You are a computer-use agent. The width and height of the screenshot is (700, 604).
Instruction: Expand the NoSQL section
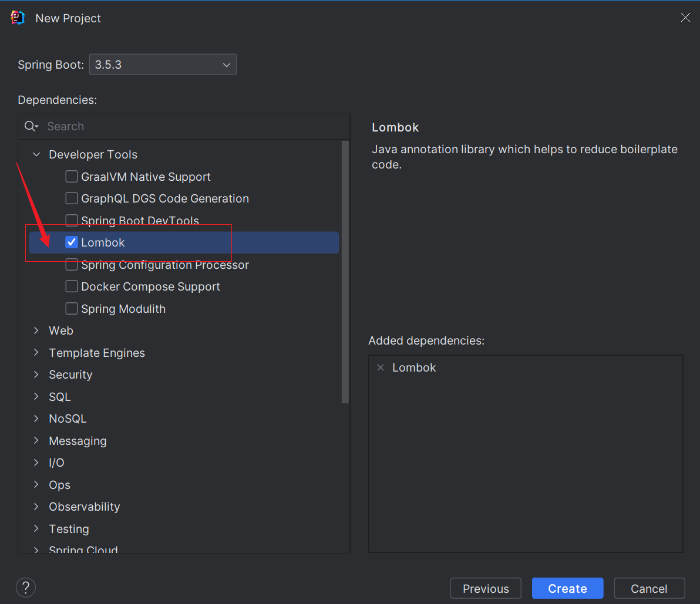point(36,418)
